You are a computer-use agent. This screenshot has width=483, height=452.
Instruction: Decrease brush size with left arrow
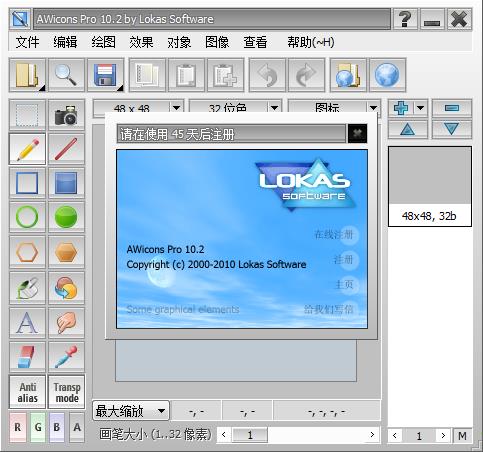224,435
